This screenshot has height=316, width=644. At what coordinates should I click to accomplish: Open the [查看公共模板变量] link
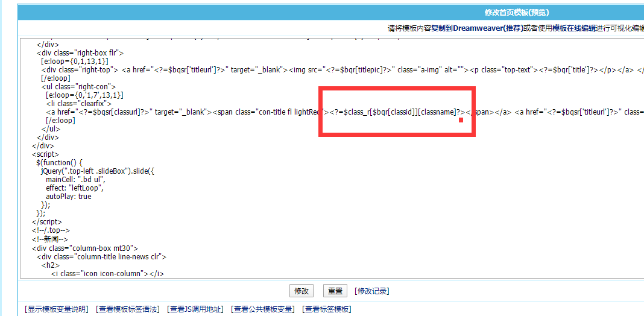(262, 309)
